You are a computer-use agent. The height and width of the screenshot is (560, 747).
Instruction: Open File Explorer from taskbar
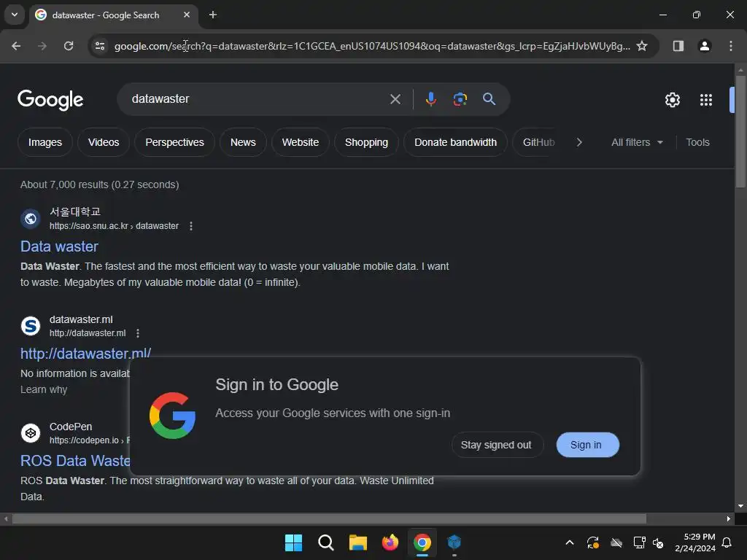(x=357, y=542)
